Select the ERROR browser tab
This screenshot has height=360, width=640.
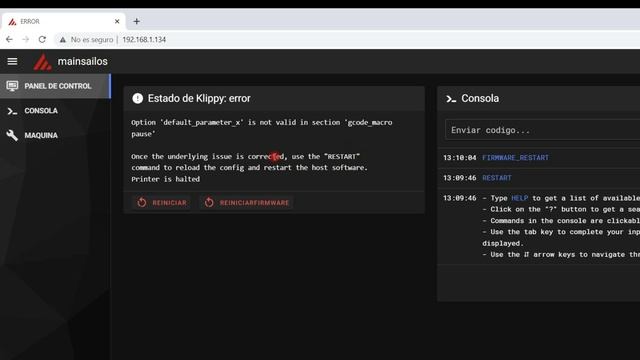[63, 21]
